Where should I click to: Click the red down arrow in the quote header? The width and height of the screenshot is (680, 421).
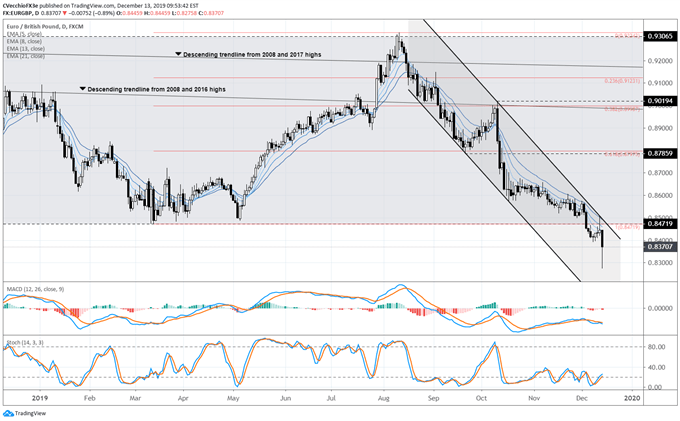tap(65, 13)
